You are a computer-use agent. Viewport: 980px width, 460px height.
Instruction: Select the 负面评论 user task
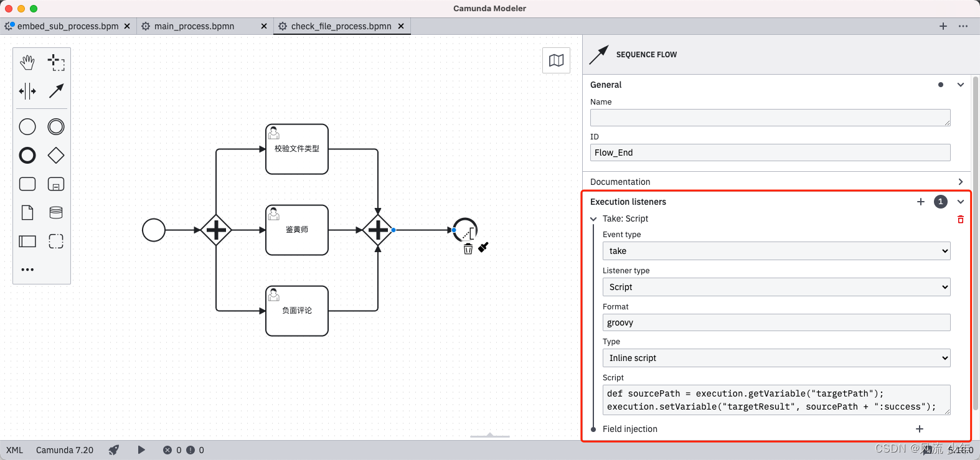(x=297, y=311)
